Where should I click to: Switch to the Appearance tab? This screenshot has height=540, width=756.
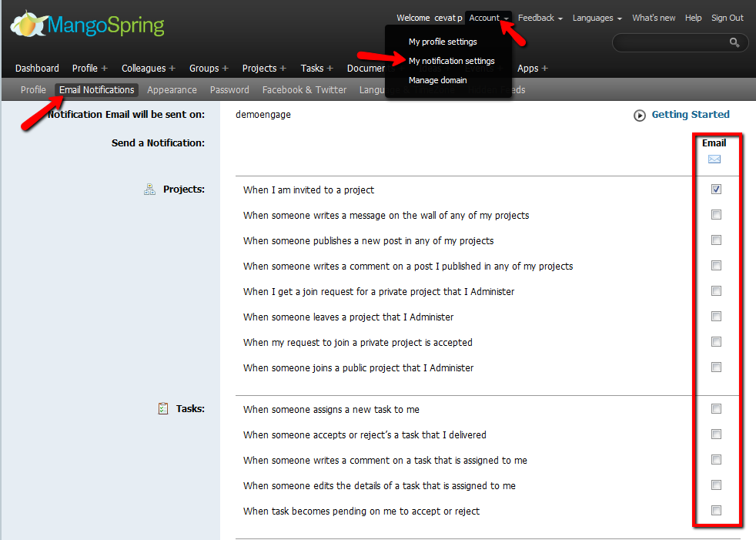coord(172,90)
